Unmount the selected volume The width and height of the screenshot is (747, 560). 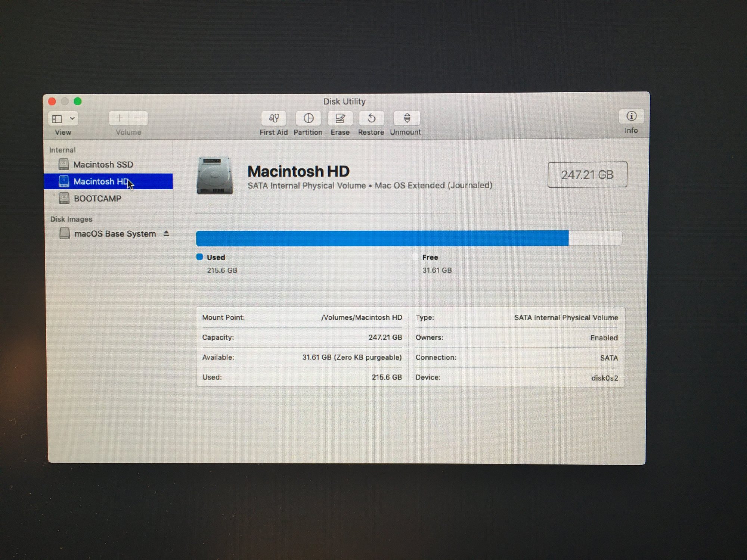(407, 118)
